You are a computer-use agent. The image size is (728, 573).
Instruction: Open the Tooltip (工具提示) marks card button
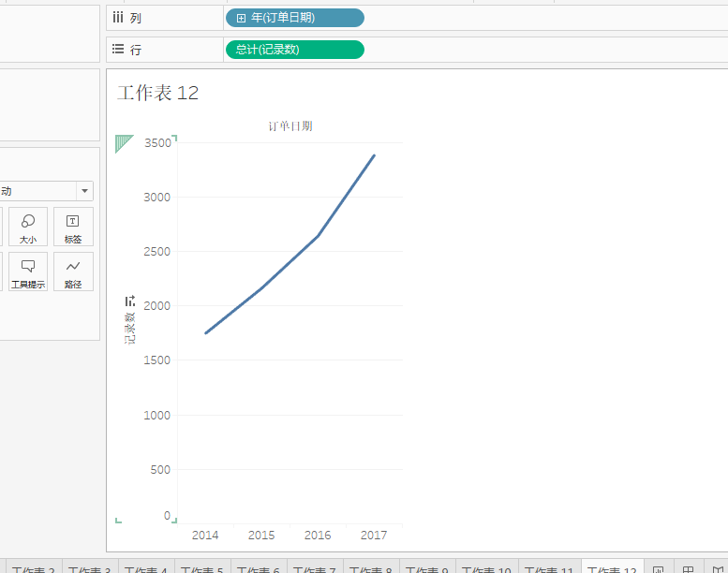coord(28,272)
